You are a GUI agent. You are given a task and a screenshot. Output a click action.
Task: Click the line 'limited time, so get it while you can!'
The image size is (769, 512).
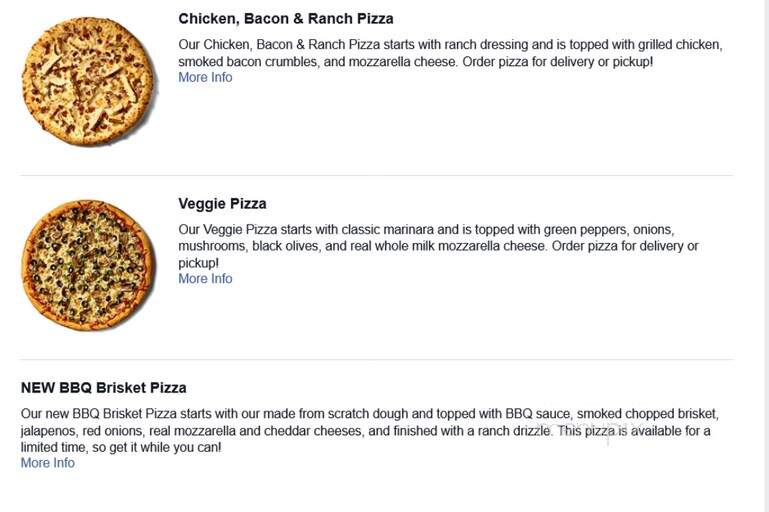121,447
